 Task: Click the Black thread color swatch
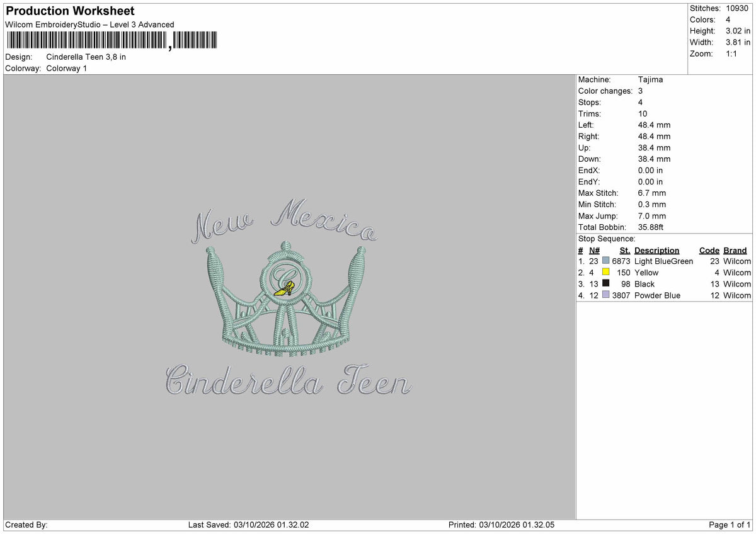(x=606, y=283)
